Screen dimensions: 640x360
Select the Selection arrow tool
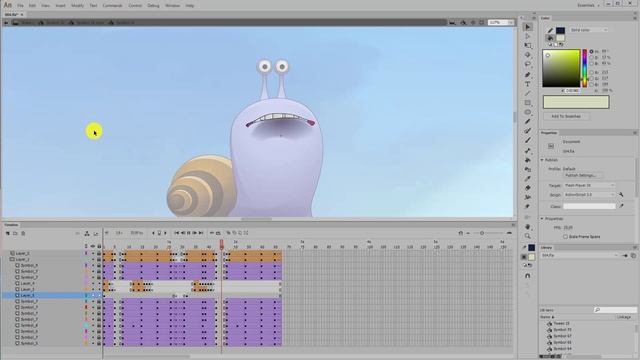click(x=528, y=27)
